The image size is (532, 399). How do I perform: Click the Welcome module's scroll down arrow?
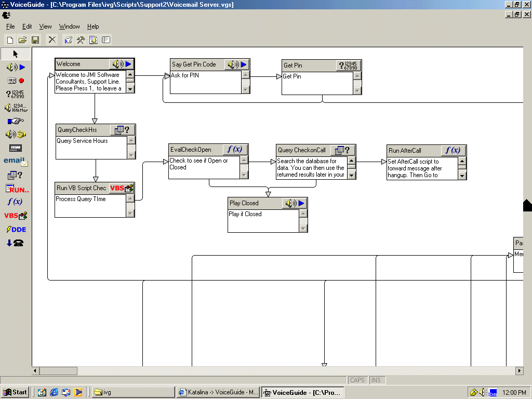coord(130,89)
